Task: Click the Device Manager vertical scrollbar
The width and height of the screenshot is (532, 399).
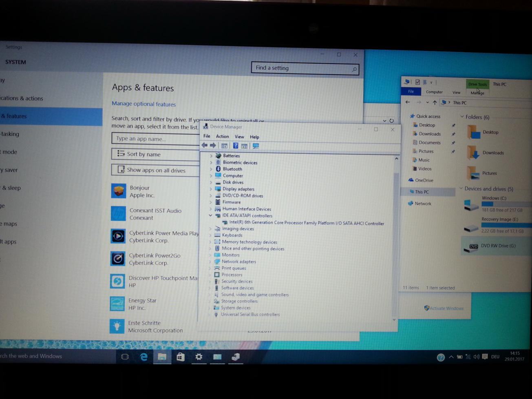Action: [x=396, y=239]
